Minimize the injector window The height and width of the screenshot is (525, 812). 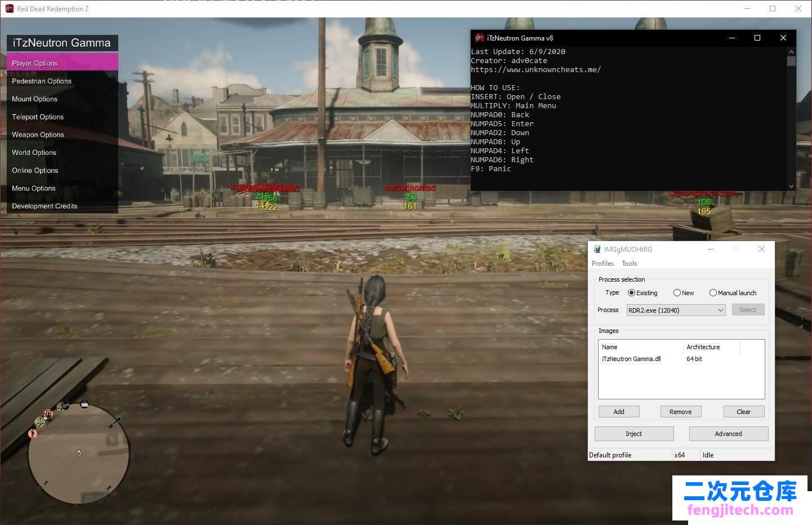[x=711, y=249]
